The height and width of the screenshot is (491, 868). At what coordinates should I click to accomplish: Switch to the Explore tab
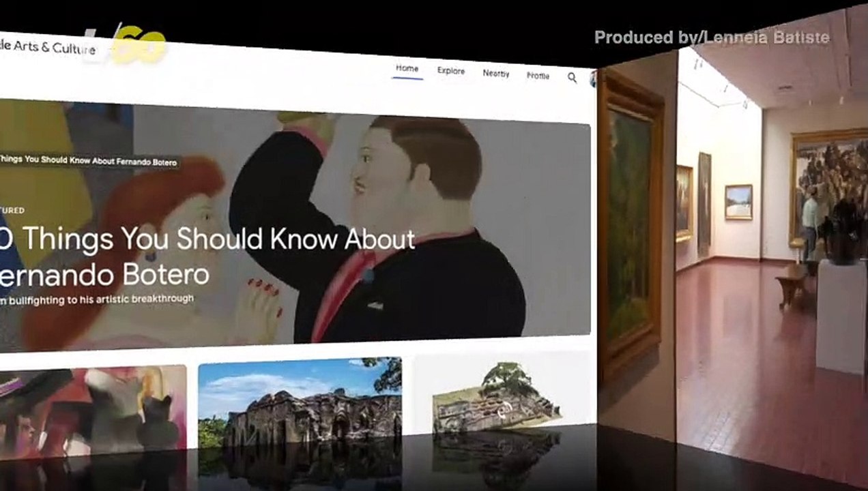[x=451, y=71]
